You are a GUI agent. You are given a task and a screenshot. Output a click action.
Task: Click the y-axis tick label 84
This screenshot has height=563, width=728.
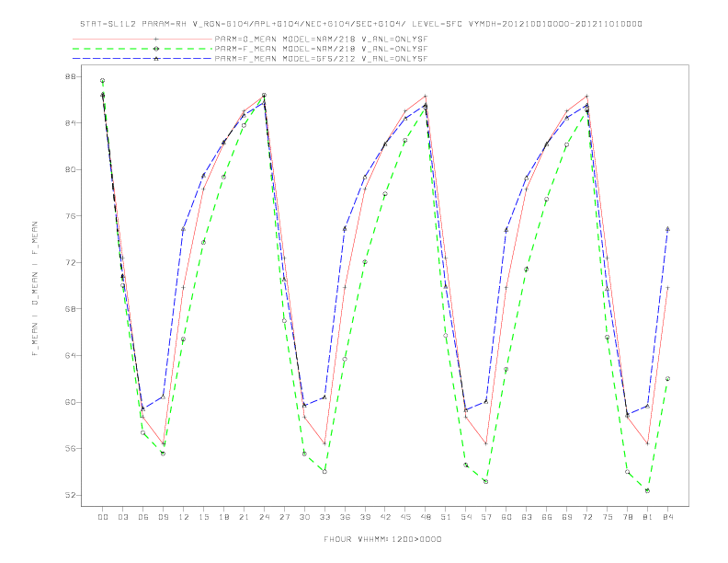point(70,123)
